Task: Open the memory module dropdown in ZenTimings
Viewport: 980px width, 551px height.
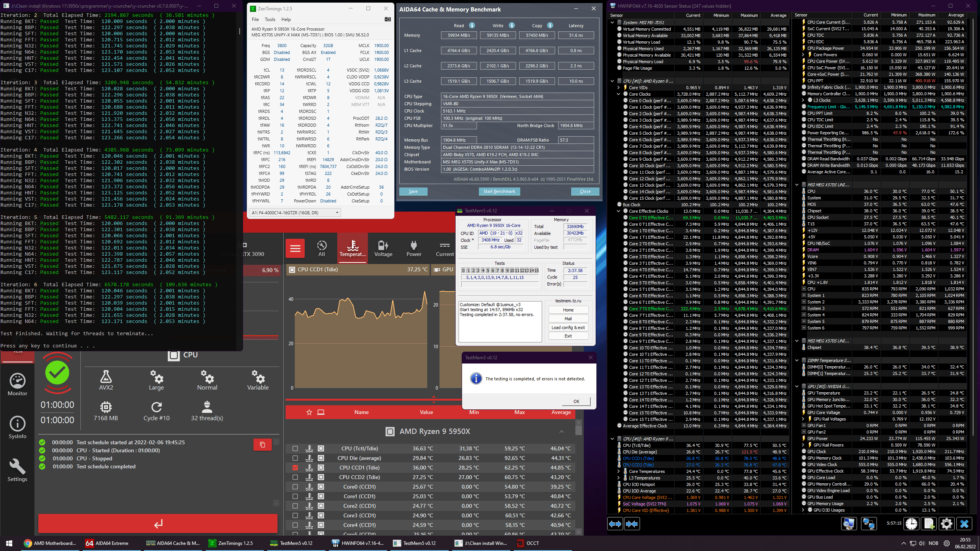Action: [x=337, y=213]
